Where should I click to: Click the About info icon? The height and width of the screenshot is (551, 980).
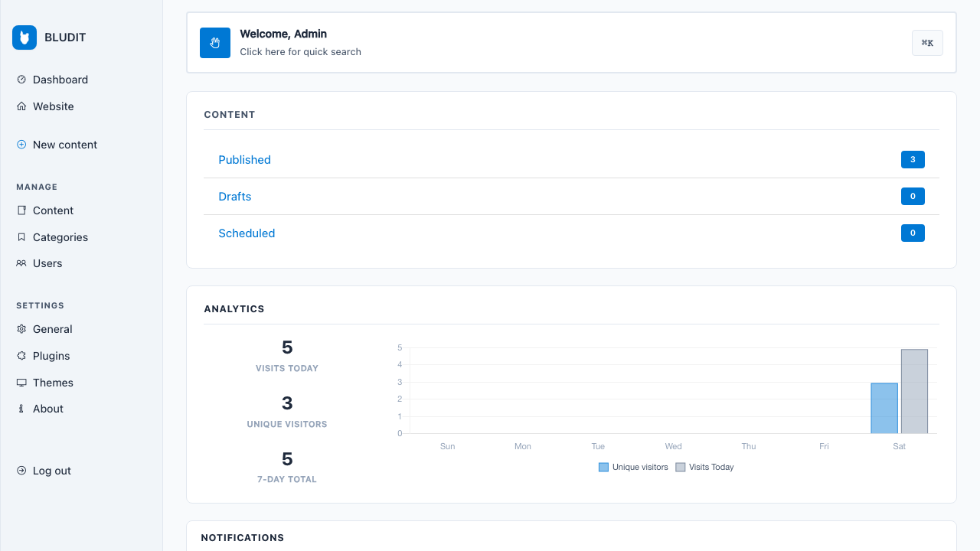pyautogui.click(x=21, y=409)
